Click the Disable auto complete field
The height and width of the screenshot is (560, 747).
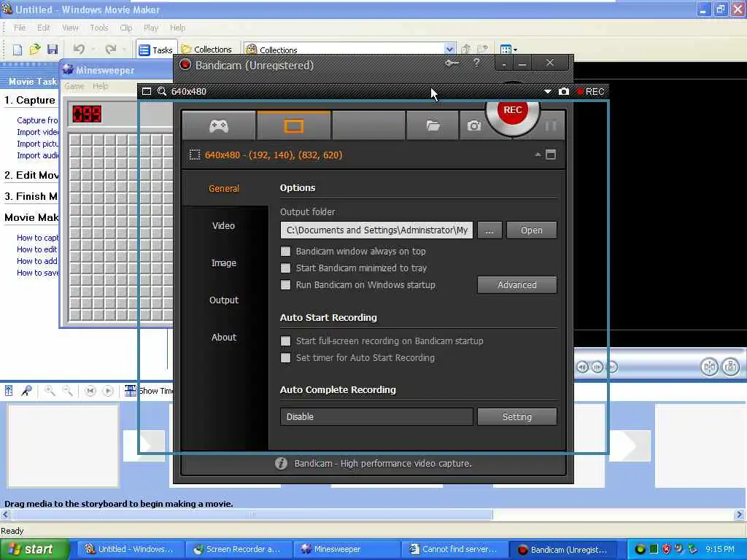pyautogui.click(x=376, y=416)
